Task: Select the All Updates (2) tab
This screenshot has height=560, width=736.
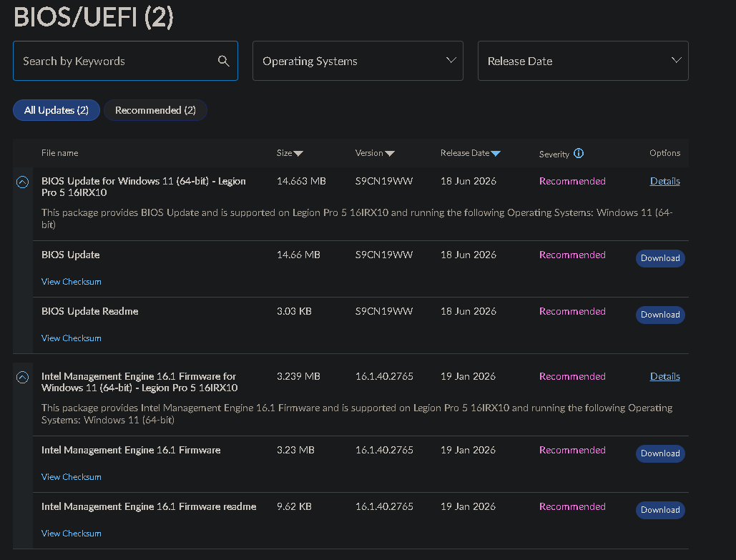Action: click(x=57, y=110)
